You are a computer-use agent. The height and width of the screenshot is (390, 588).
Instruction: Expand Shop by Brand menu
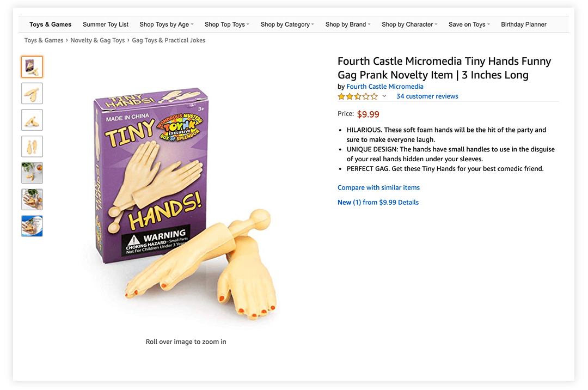pos(347,25)
